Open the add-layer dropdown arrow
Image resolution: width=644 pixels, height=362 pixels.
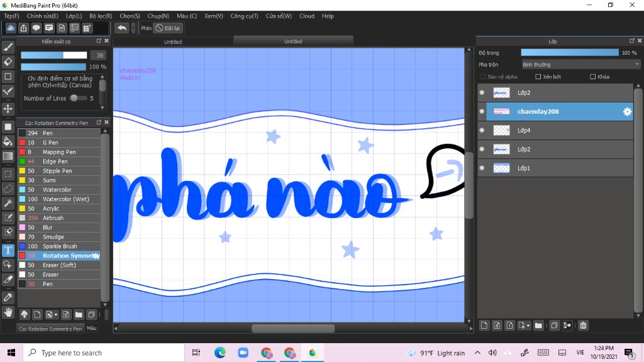pos(528,326)
